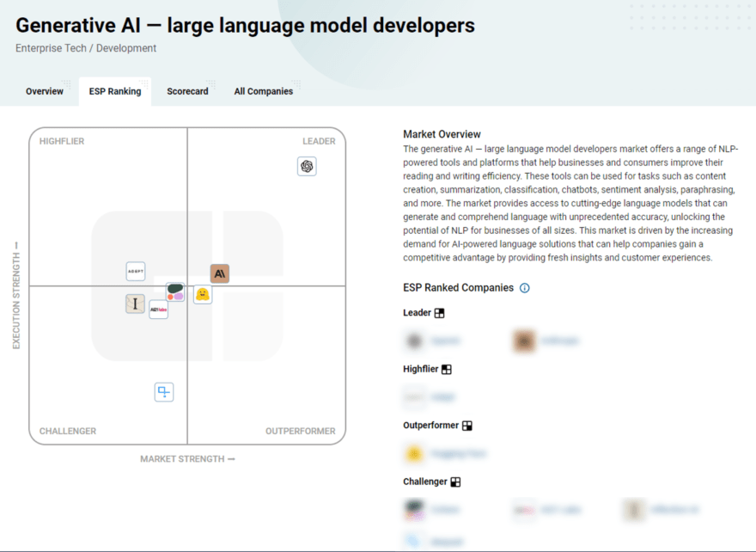Open the Enterprise Tech / Development breadcrumb link
Screen dimensions: 756x552
[84, 48]
